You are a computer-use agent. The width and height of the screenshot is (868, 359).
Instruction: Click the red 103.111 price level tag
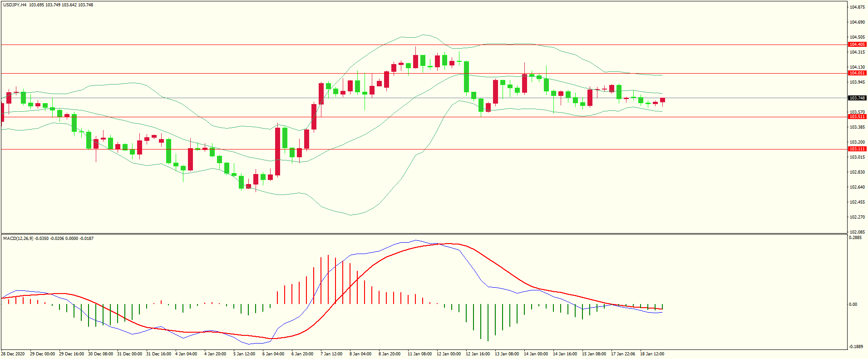[x=857, y=149]
